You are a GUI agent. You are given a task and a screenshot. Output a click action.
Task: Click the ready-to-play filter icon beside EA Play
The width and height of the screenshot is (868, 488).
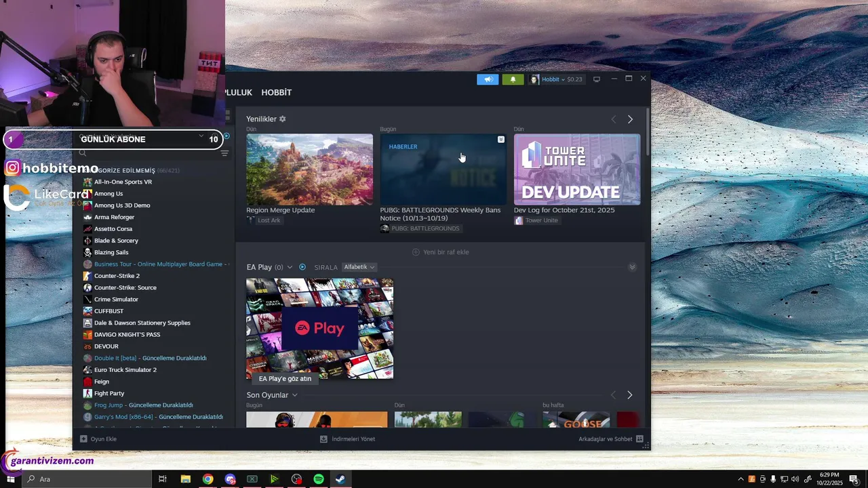click(x=302, y=267)
